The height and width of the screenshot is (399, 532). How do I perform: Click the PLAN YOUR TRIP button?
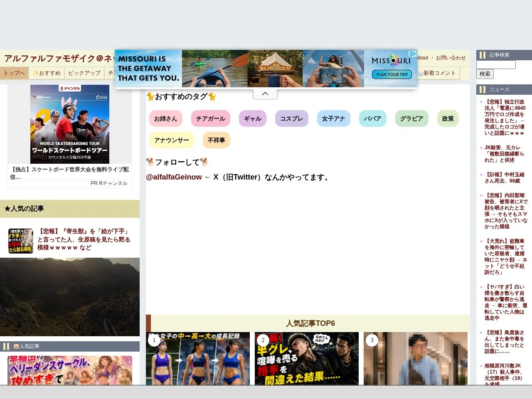pyautogui.click(x=392, y=74)
